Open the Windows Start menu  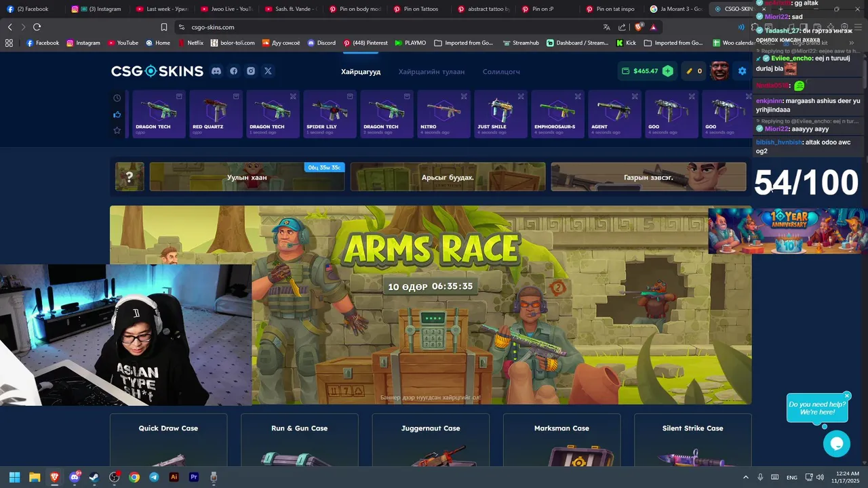14,477
